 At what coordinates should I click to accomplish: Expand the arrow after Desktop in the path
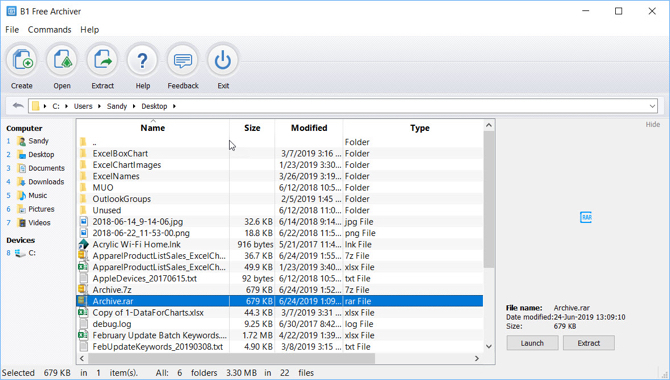pos(174,106)
